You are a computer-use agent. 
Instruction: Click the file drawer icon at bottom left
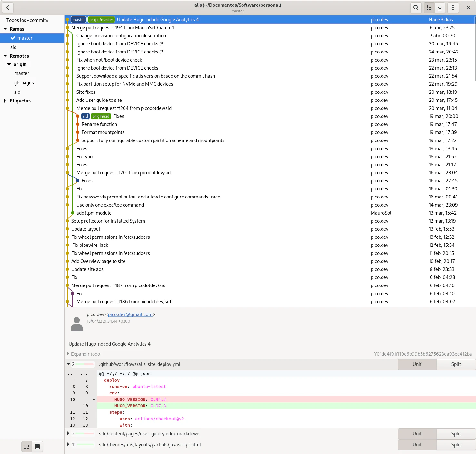(x=37, y=447)
